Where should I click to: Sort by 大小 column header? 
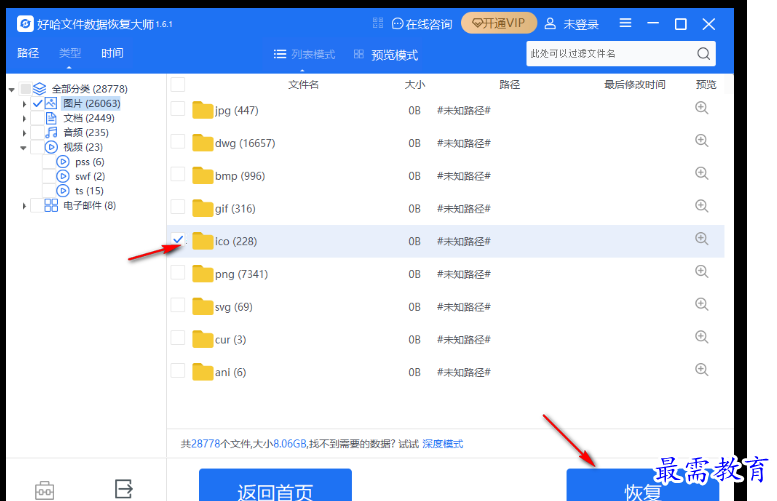[x=415, y=85]
